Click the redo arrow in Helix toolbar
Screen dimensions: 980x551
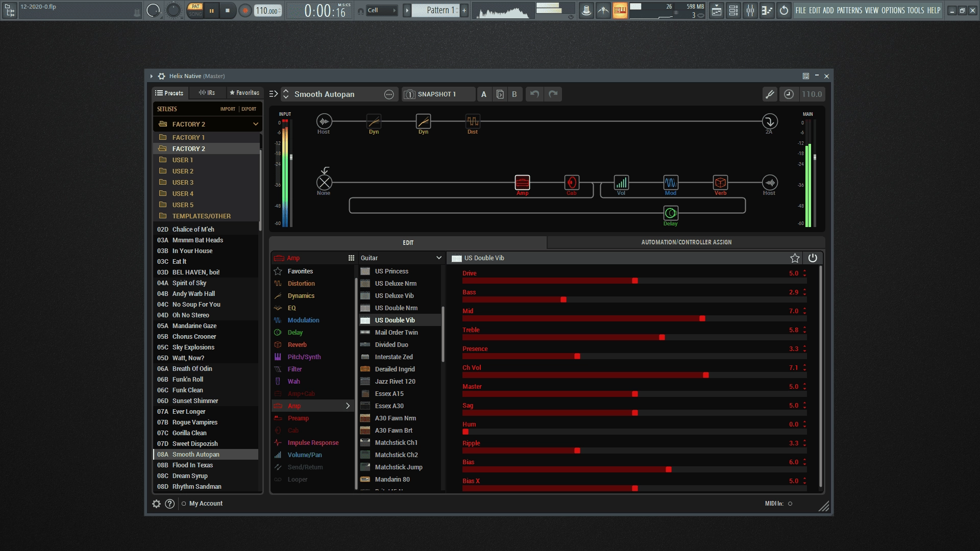pyautogui.click(x=553, y=94)
